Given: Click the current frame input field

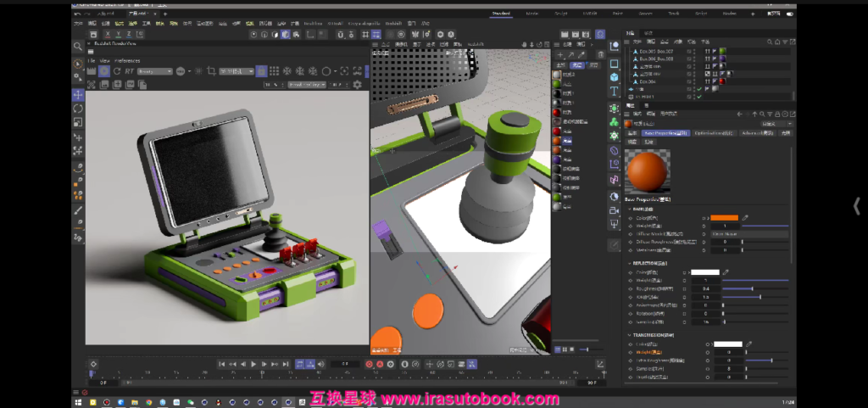Looking at the screenshot, I should (x=344, y=364).
